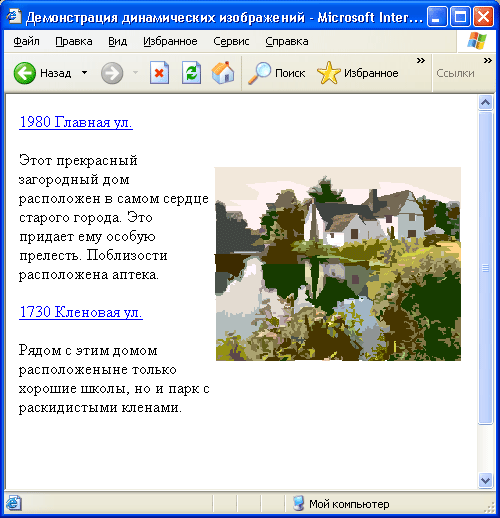Viewport: 500px width, 518px height.
Task: Click the scrollbar down arrow
Action: 485,480
